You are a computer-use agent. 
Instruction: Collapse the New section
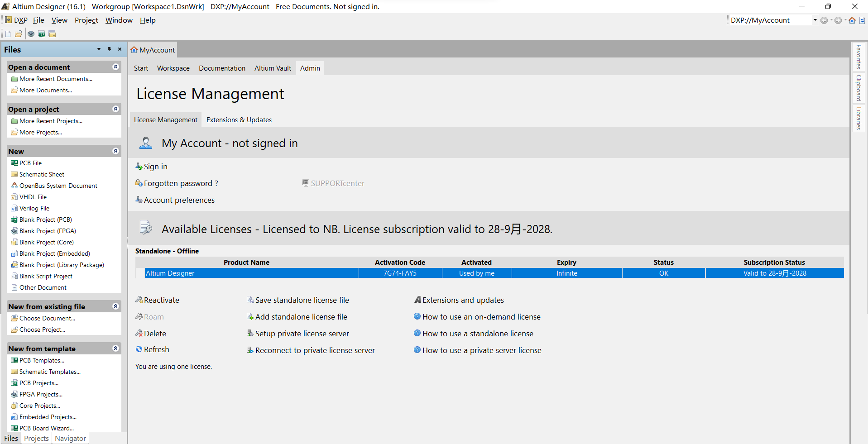point(115,151)
